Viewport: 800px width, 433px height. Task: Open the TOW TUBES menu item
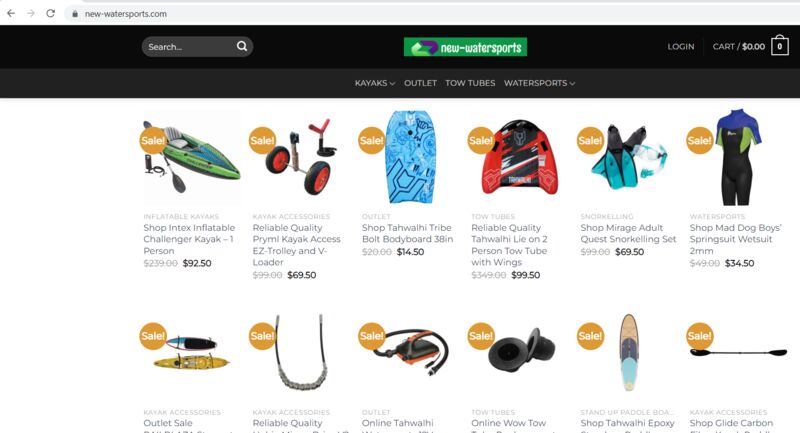point(470,83)
